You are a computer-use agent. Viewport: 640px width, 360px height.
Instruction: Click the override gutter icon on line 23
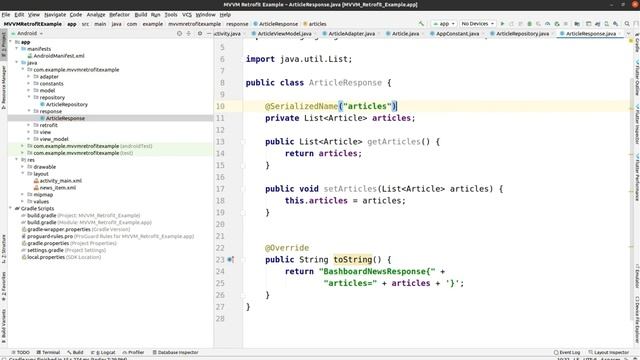230,260
